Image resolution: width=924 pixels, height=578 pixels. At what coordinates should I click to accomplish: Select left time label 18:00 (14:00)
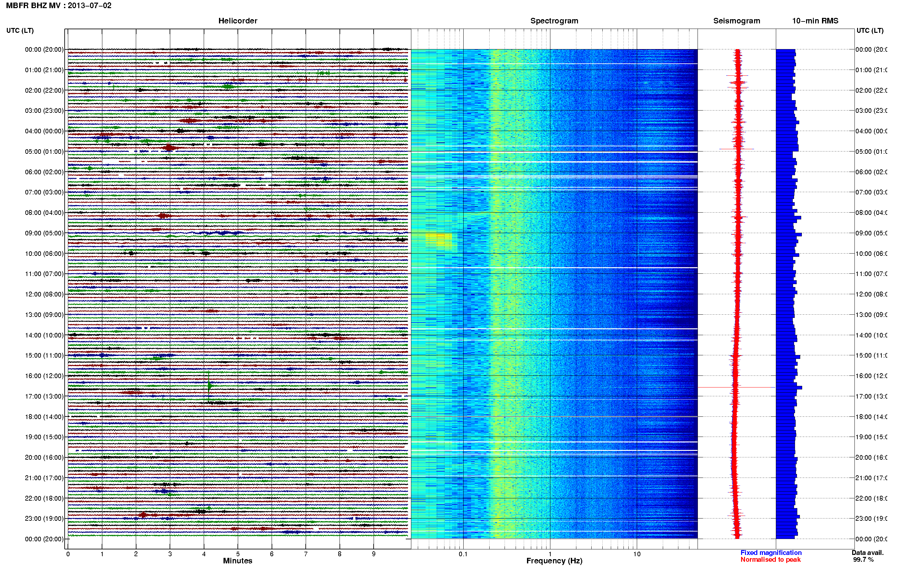pyautogui.click(x=44, y=417)
